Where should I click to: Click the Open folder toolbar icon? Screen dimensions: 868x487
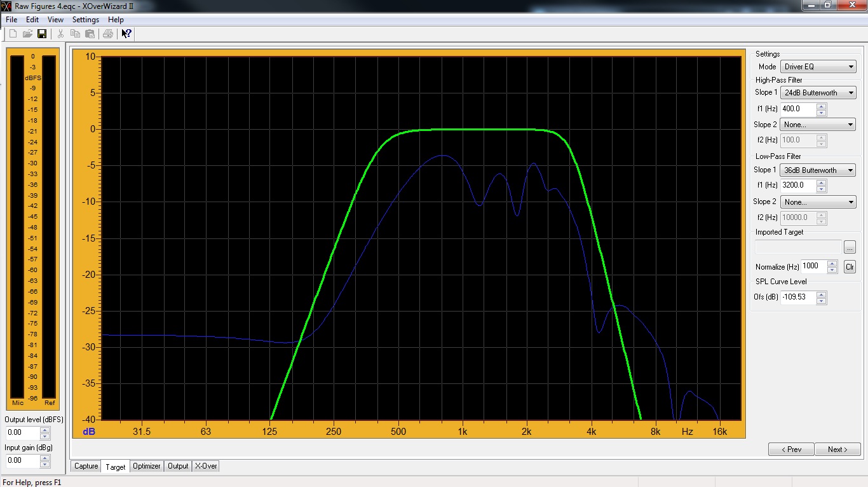(x=27, y=34)
